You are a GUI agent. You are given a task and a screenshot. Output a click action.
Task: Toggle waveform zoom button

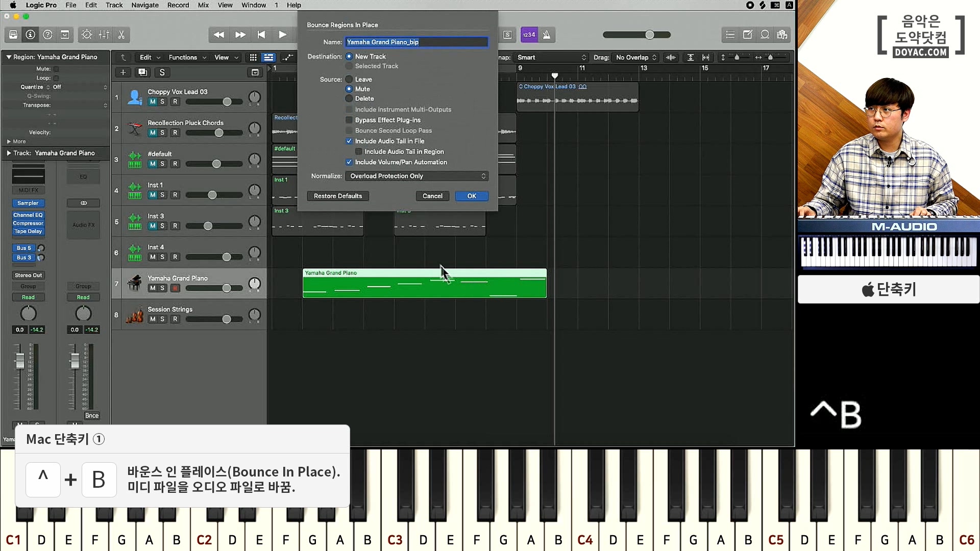(x=671, y=57)
